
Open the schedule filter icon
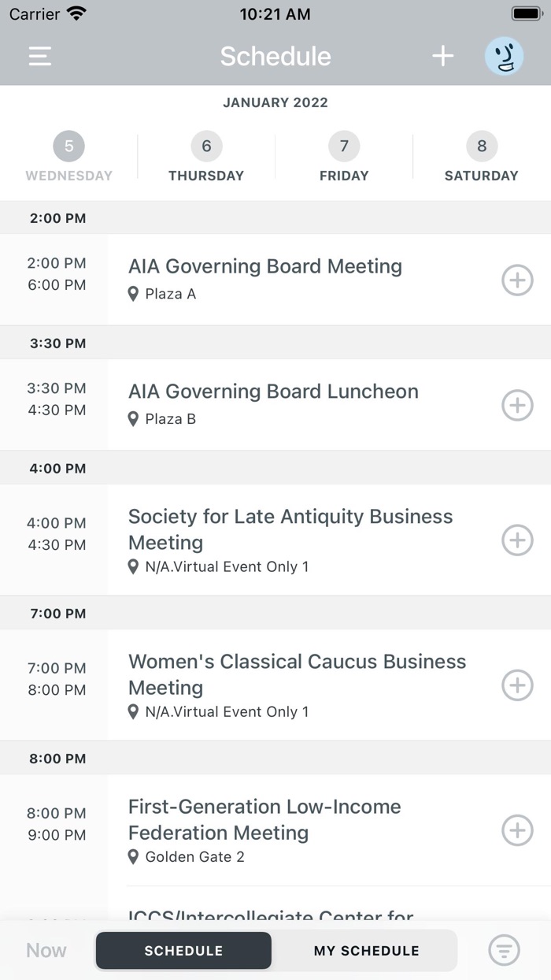pyautogui.click(x=505, y=950)
